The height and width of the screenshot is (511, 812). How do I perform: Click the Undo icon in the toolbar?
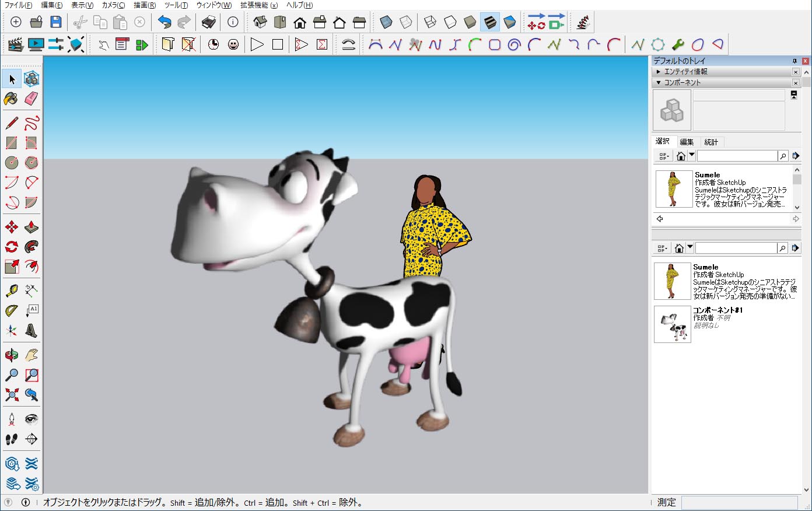coord(164,22)
